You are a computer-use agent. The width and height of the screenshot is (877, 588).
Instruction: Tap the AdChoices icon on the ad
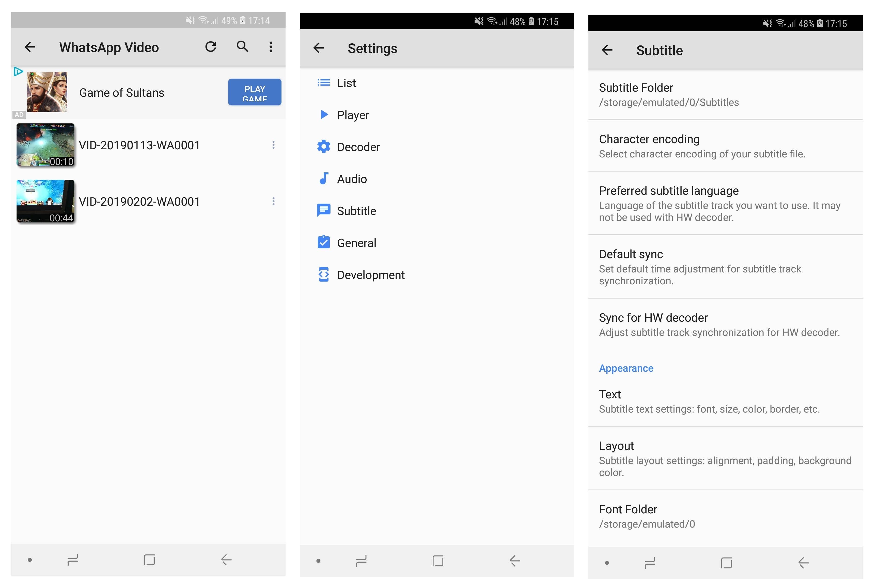point(18,71)
